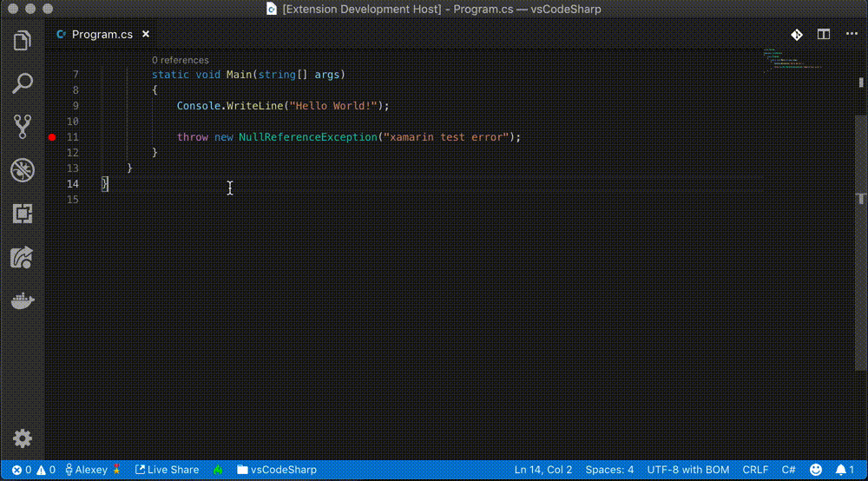Click the 0 references CodeLens link
The image size is (868, 481).
(180, 60)
